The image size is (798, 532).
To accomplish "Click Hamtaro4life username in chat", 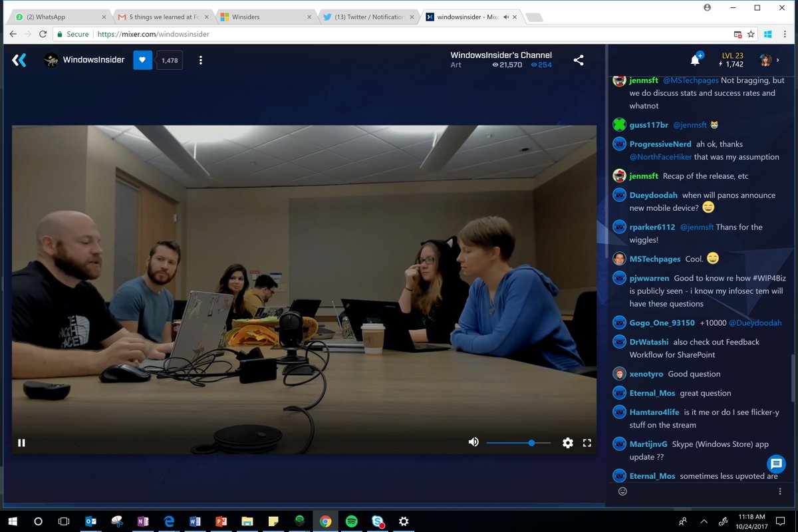I will [x=654, y=412].
